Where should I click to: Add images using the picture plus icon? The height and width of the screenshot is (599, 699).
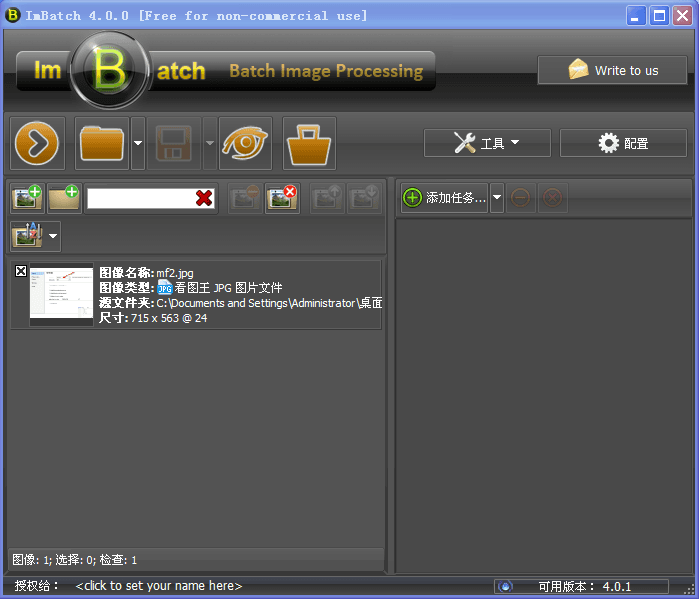(27, 198)
